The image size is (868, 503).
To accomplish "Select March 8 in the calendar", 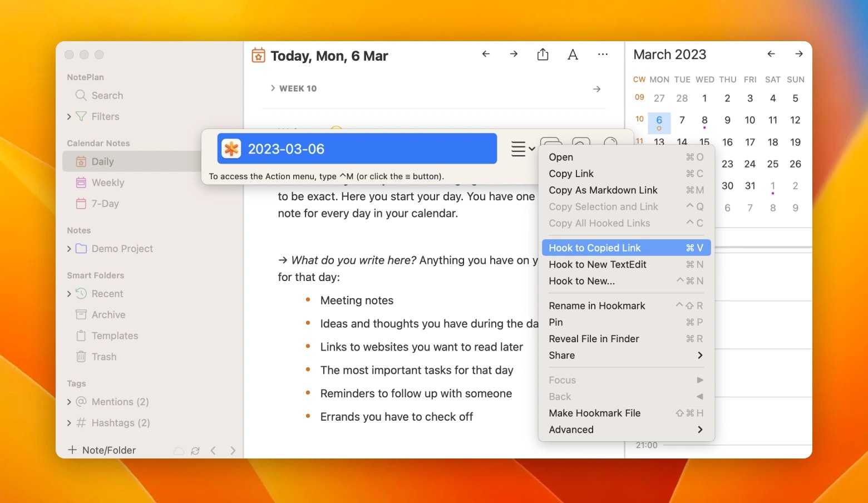I will 704,120.
